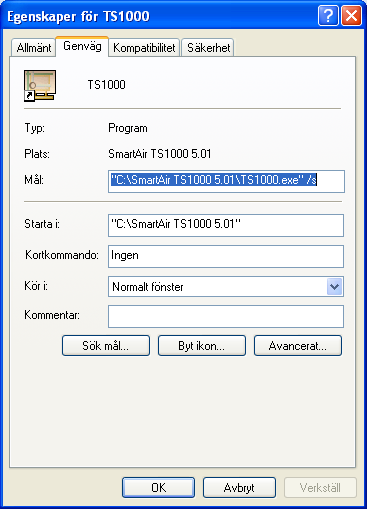Click the SmartAir TS1000 5.01 location text
Image resolution: width=367 pixels, height=509 pixels.
(160, 154)
